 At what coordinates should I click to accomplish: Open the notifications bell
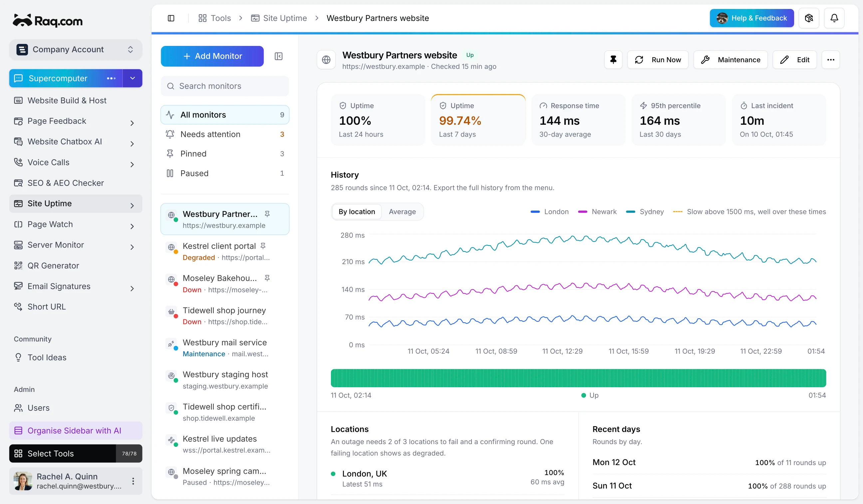pyautogui.click(x=834, y=18)
